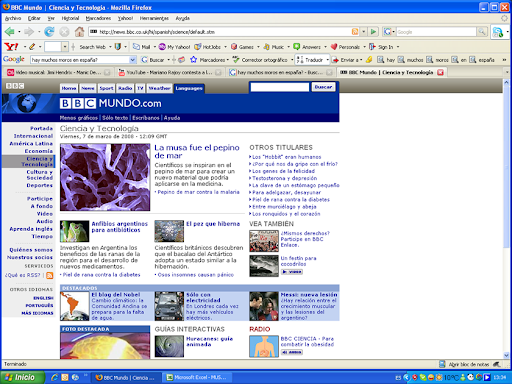Screen dimensions: 512x384
Task: Open HotJobs on the Yahoo toolbar
Action: [x=208, y=47]
